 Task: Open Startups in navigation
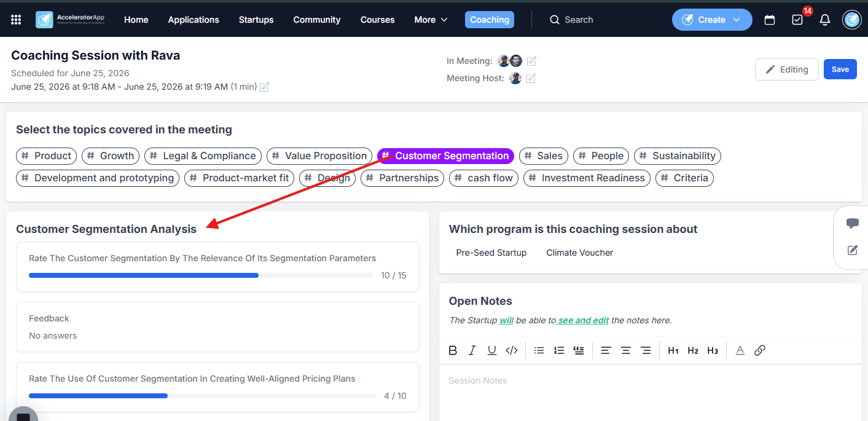256,20
